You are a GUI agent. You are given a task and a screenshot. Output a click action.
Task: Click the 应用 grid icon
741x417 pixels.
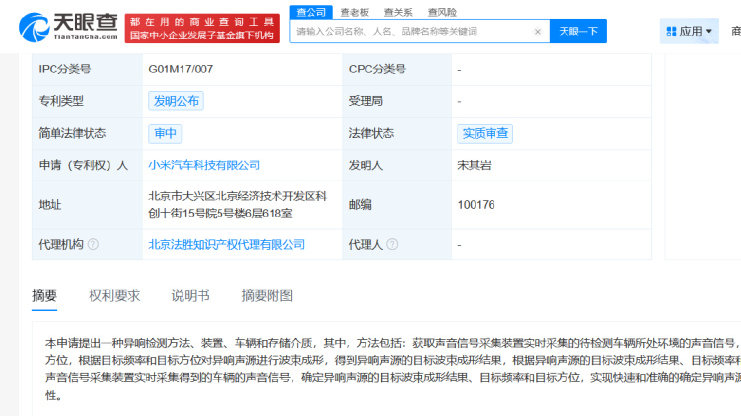click(x=671, y=32)
